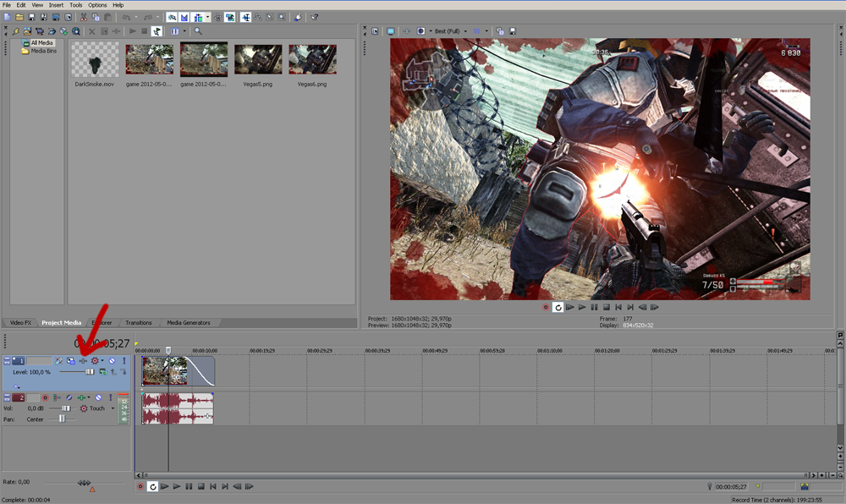Mute video track 1
This screenshot has width=846, height=504.
pos(112,361)
